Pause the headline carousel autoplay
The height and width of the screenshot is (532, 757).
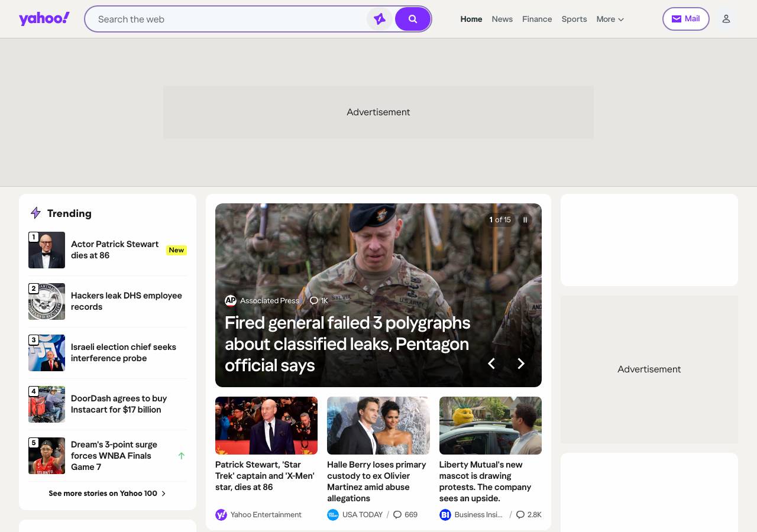[525, 220]
